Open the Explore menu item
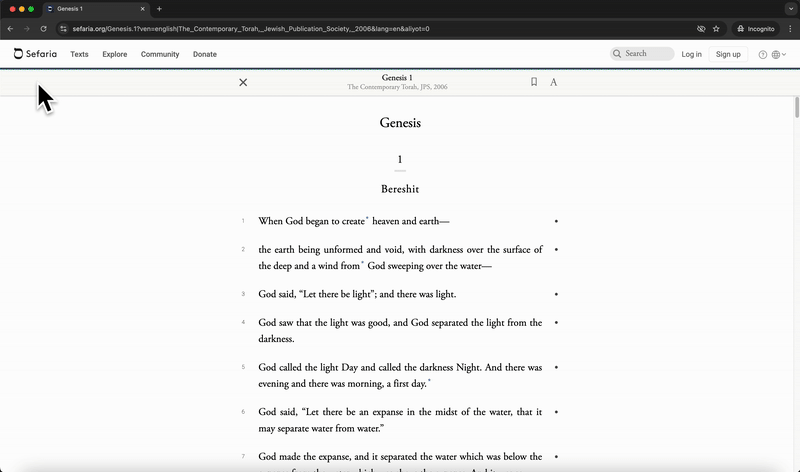Image resolution: width=800 pixels, height=472 pixels. (115, 54)
